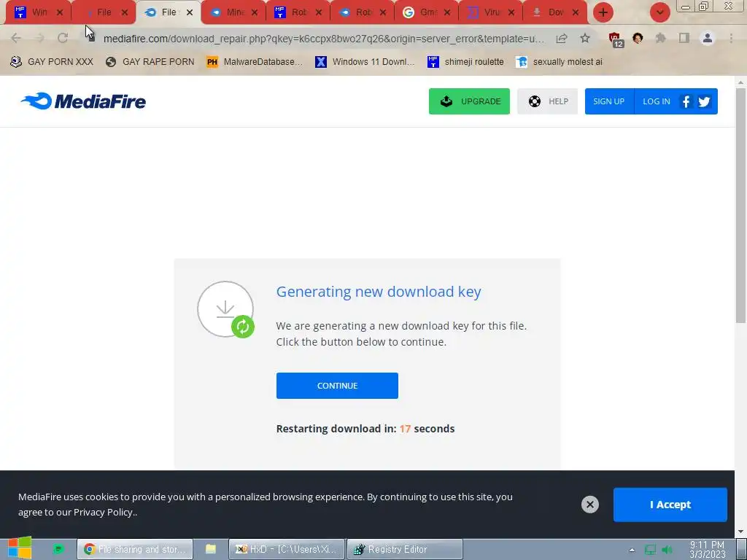Image resolution: width=747 pixels, height=560 pixels.
Task: Open the Windows Start button
Action: (20, 548)
